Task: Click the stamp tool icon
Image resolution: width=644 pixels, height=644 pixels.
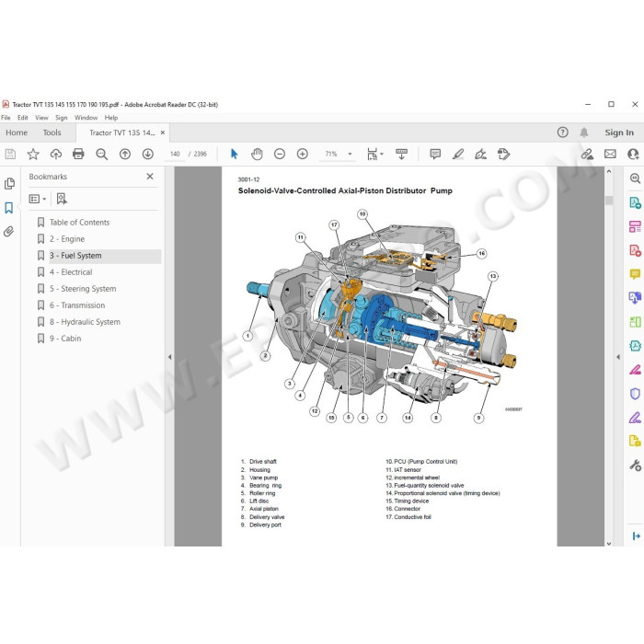Action: coord(503,154)
